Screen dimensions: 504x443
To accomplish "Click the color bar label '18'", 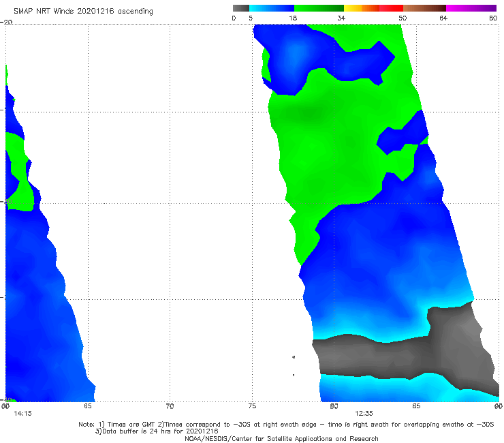I will point(293,18).
